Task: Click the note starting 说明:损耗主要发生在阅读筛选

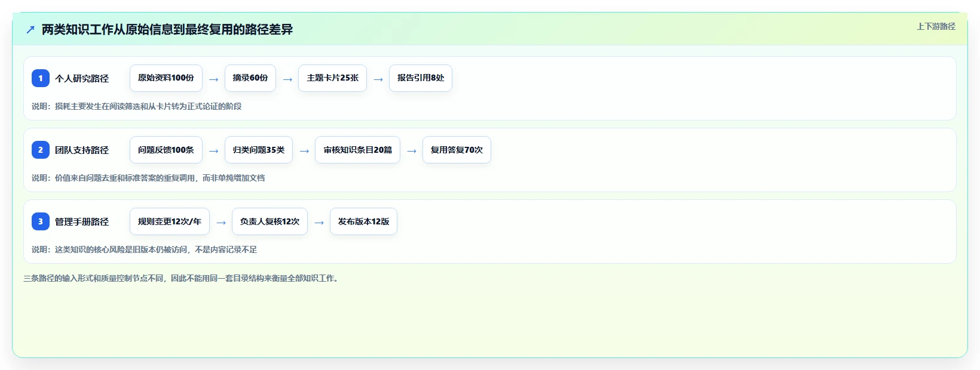Action: pyautogui.click(x=137, y=106)
